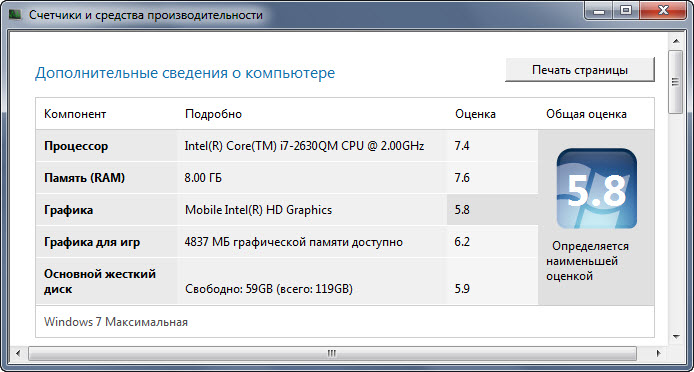This screenshot has width=694, height=372.
Task: Click the Подробно column header
Action: 213,114
